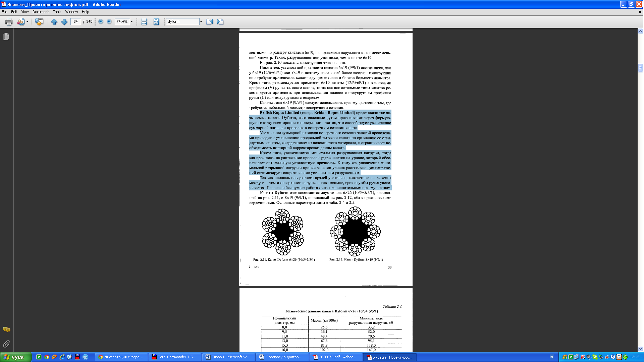Open the Tools menu
This screenshot has width=644, height=362.
57,12
